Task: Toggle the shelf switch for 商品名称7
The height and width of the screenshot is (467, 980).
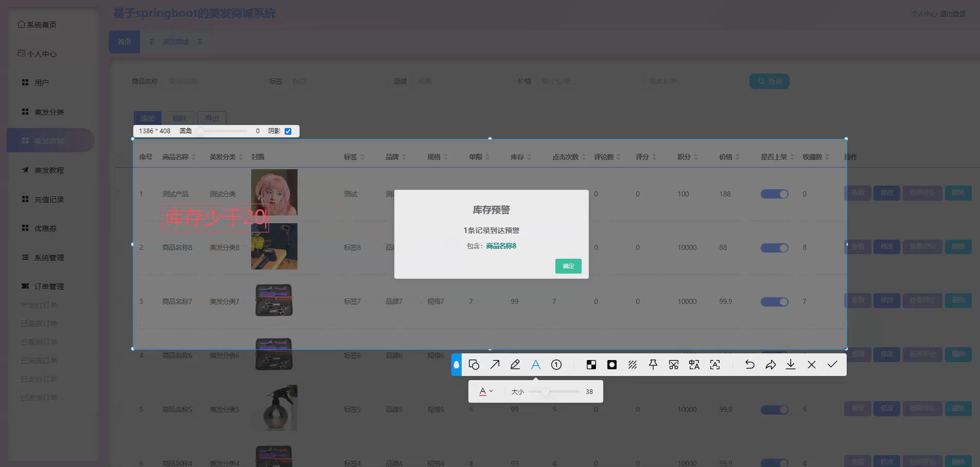Action: click(774, 301)
